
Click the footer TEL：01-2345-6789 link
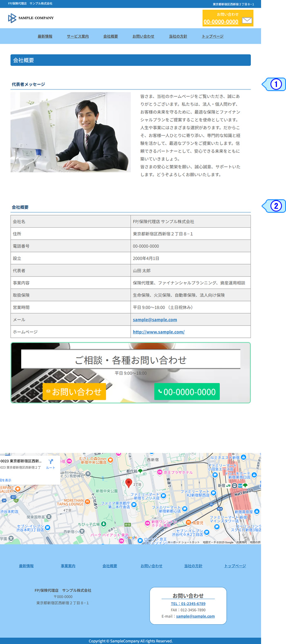pos(188,604)
